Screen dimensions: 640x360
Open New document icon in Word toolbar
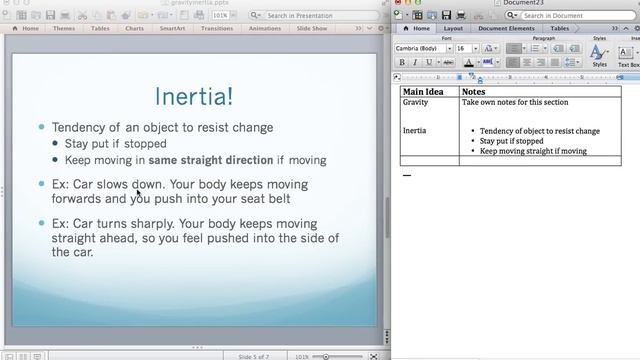coord(398,16)
